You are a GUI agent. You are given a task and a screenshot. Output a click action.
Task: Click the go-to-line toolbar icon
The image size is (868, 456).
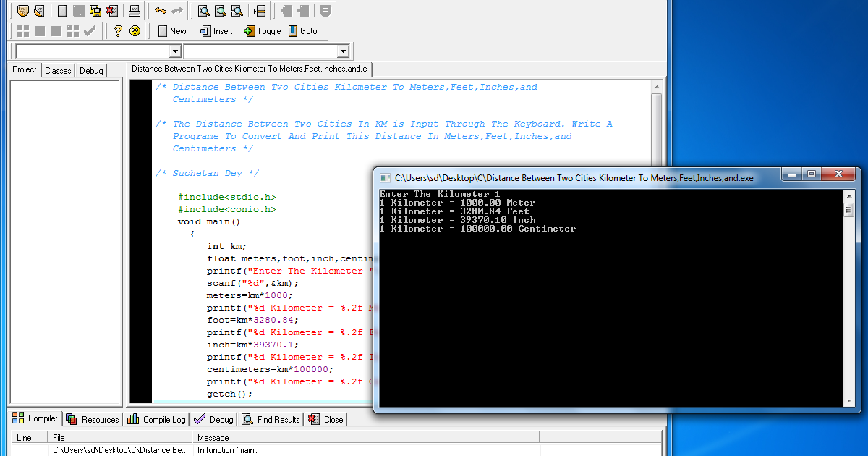click(x=259, y=11)
